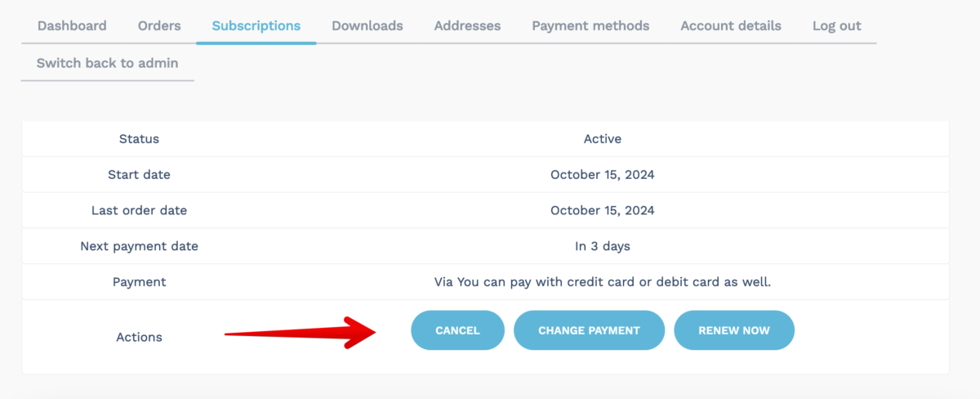Click the Change Payment button
This screenshot has height=399, width=980.
[589, 330]
